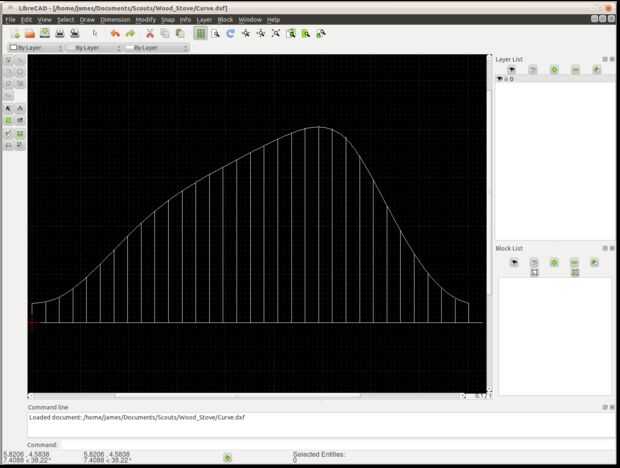Add a new block with green plus
620x468 pixels.
(554, 262)
